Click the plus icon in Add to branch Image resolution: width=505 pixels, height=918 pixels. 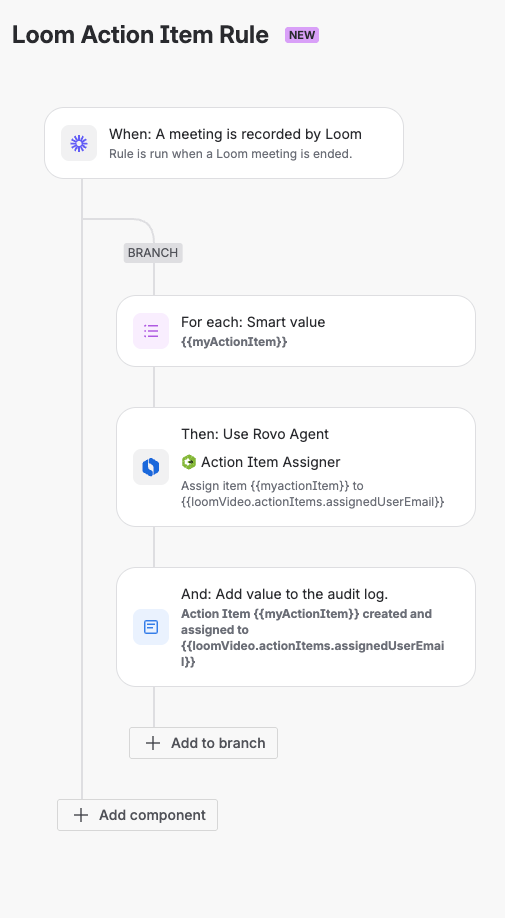(153, 743)
